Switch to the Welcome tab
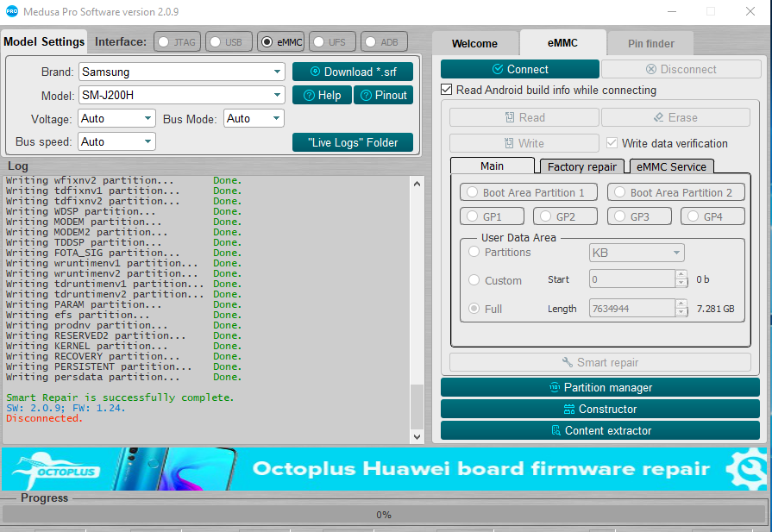This screenshot has height=532, width=772. (474, 43)
